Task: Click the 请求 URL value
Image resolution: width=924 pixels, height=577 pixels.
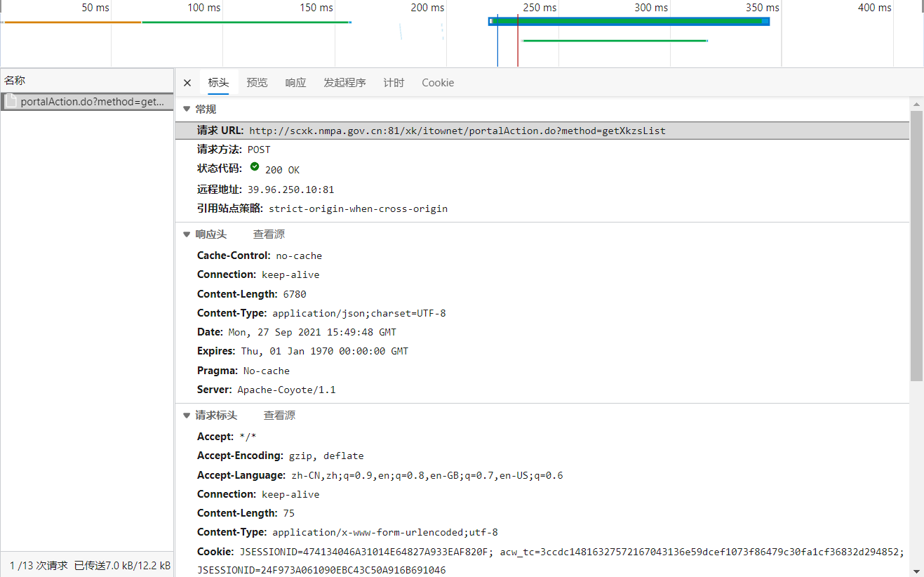Action: tap(457, 131)
